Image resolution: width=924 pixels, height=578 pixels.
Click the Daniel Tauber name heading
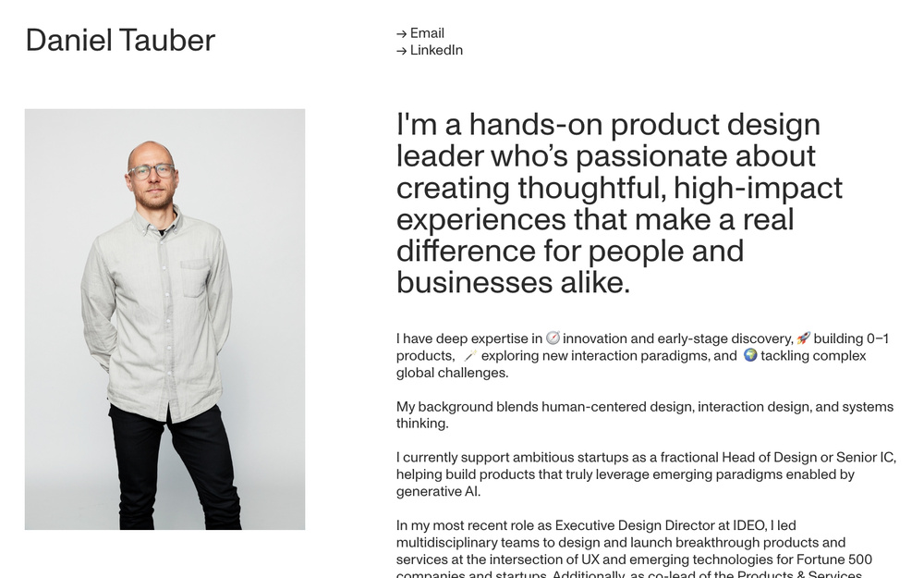point(121,40)
